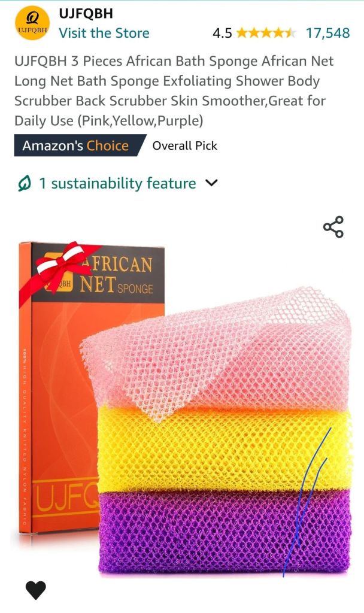364x613 pixels.
Task: Tap the 4.5 rating score
Action: 222,34
